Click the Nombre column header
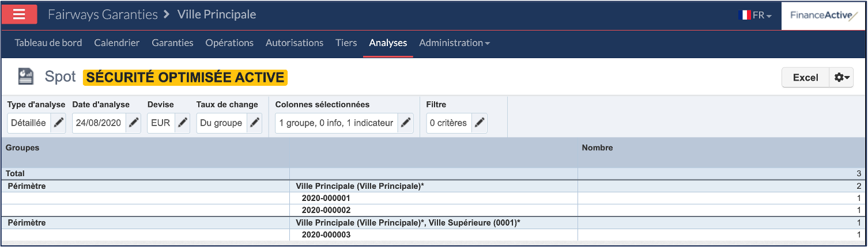The image size is (868, 247). pos(597,148)
